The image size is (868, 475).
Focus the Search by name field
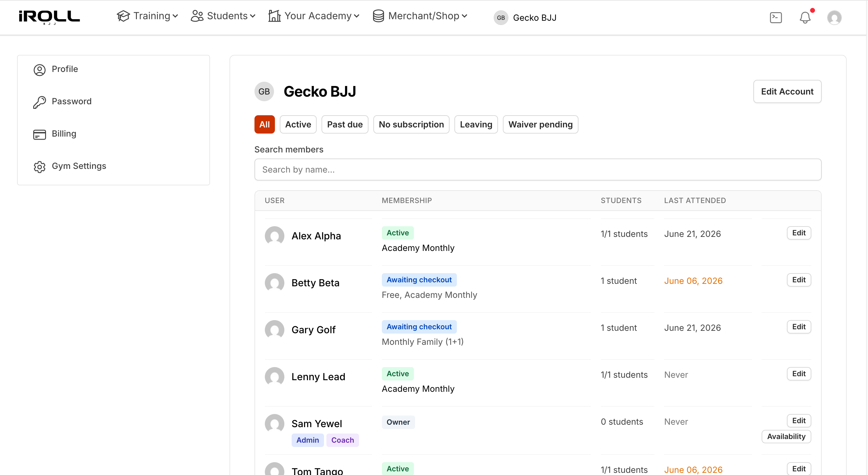pos(538,170)
